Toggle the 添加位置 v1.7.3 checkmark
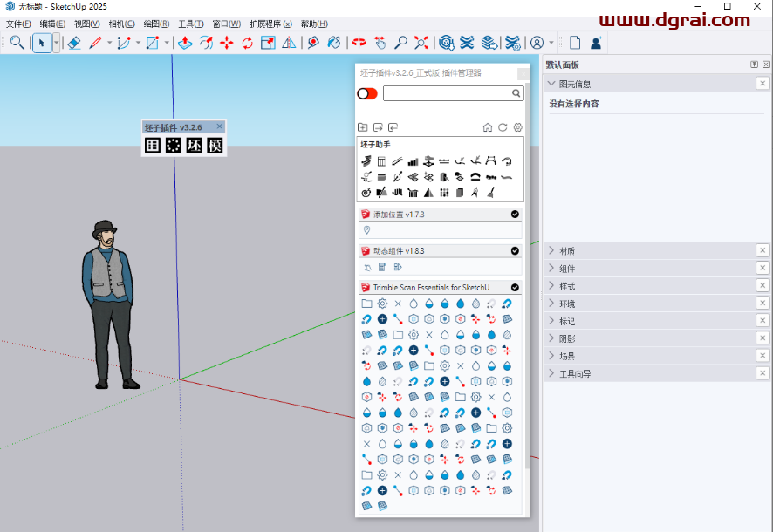Image resolution: width=773 pixels, height=532 pixels. pos(515,215)
